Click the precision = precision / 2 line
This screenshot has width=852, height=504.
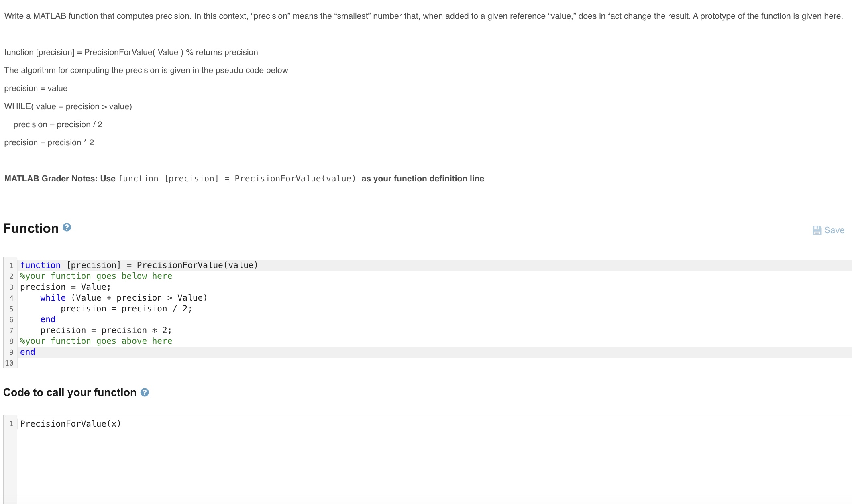point(126,308)
